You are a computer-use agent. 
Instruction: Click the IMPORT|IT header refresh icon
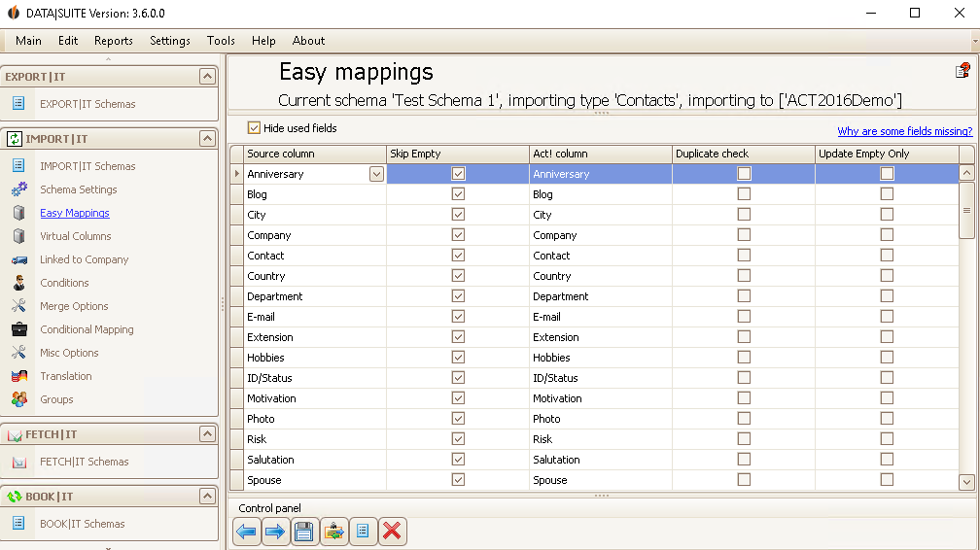coord(15,139)
